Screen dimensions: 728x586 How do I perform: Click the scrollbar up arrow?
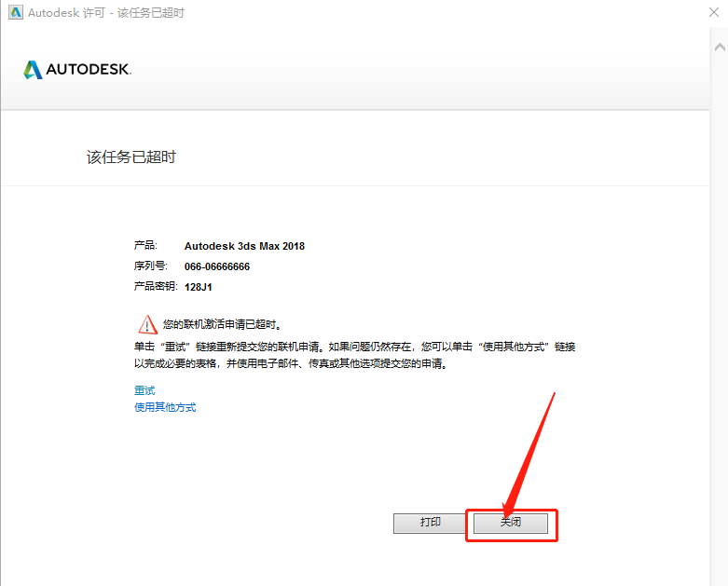720,47
